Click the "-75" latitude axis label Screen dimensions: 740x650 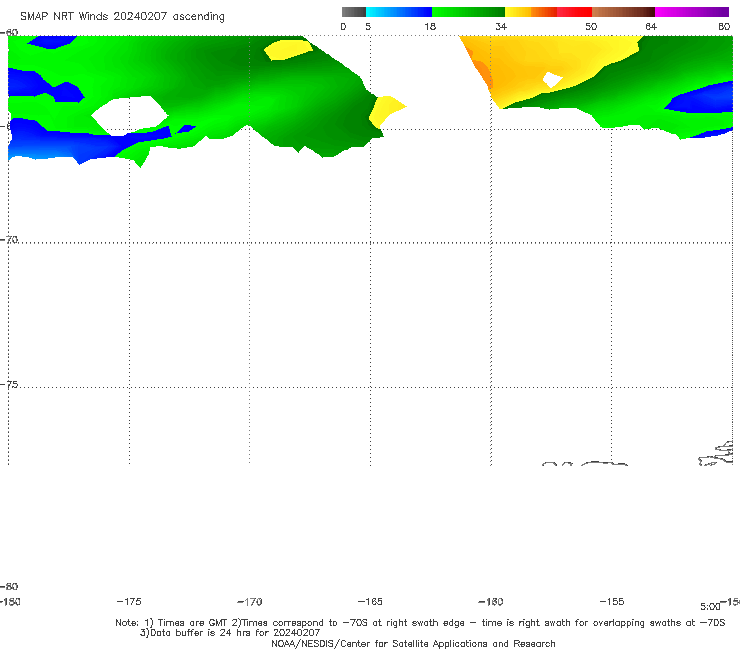[9, 385]
